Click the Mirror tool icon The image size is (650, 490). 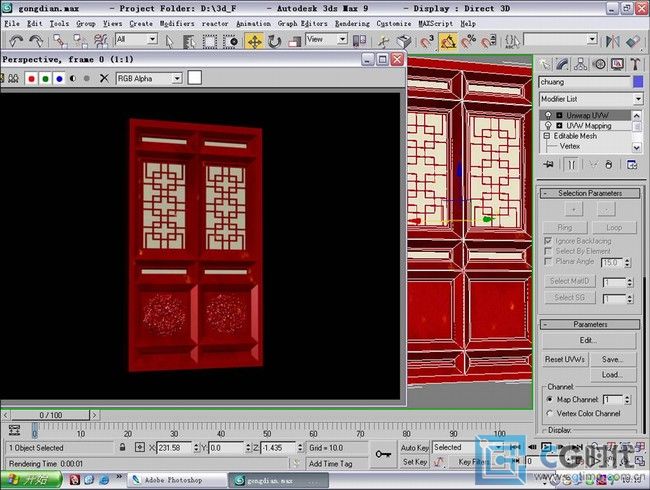point(612,41)
